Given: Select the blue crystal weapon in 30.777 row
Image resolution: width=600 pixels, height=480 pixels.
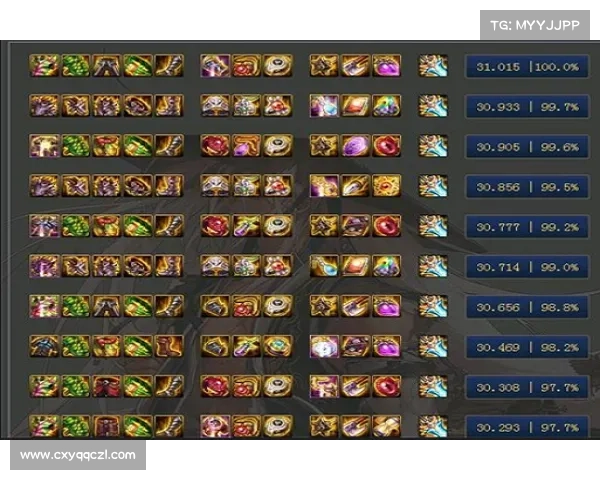Looking at the screenshot, I should (433, 226).
